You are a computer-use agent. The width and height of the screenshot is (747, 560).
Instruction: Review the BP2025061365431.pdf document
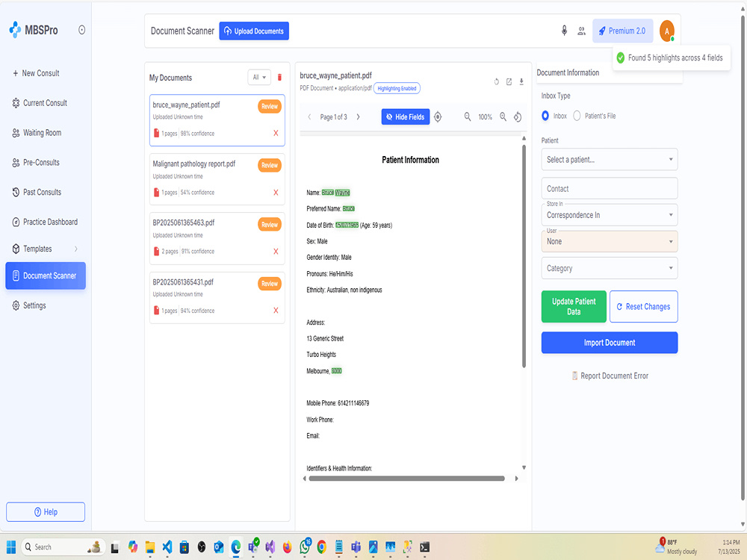(270, 284)
